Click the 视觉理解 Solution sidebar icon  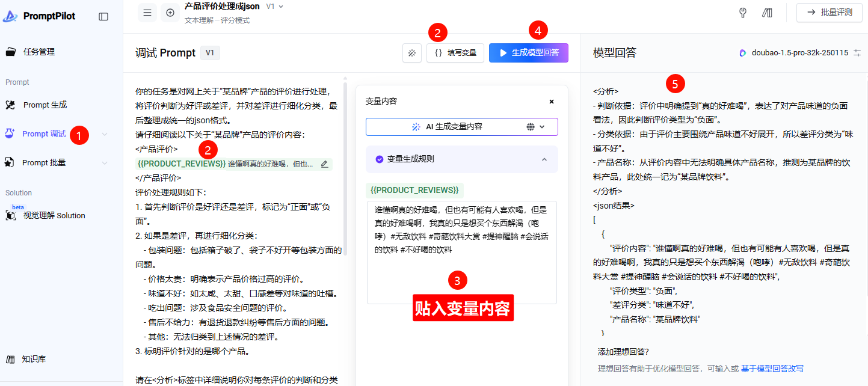point(10,215)
